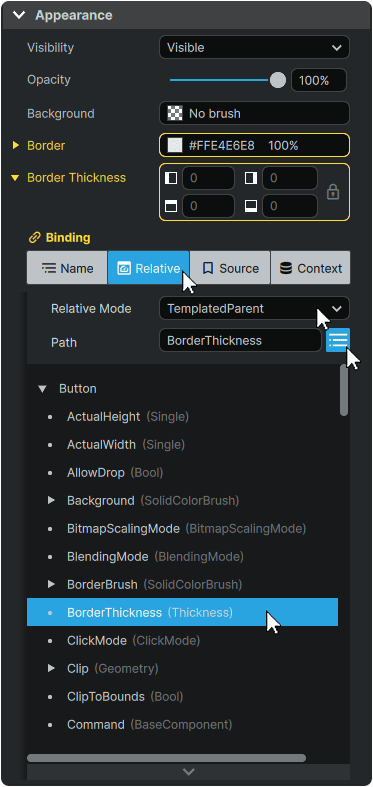Click the vertical scrollbar of property list
Viewport: 373px width, 787px height.
tap(344, 390)
